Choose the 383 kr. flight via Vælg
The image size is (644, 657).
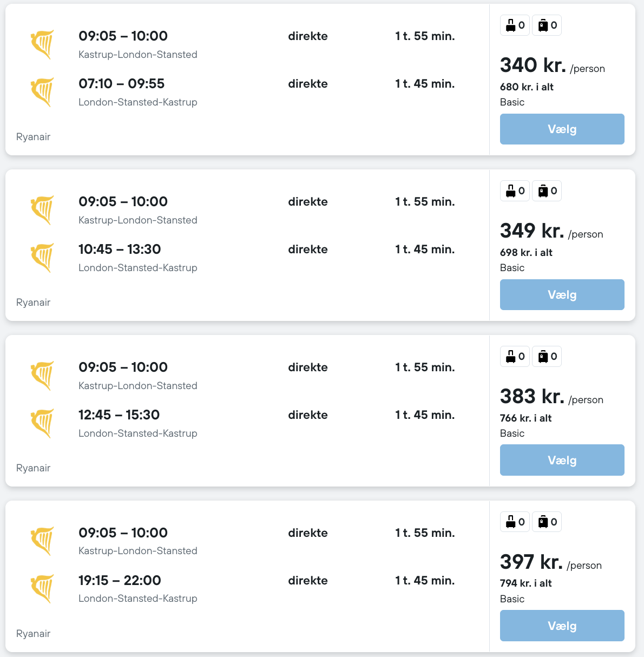(562, 461)
